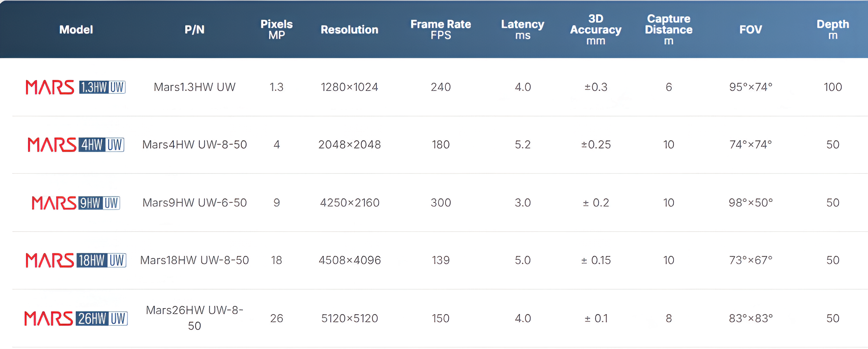Click the 300 FPS frame rate value
868x349 pixels.
pyautogui.click(x=440, y=203)
